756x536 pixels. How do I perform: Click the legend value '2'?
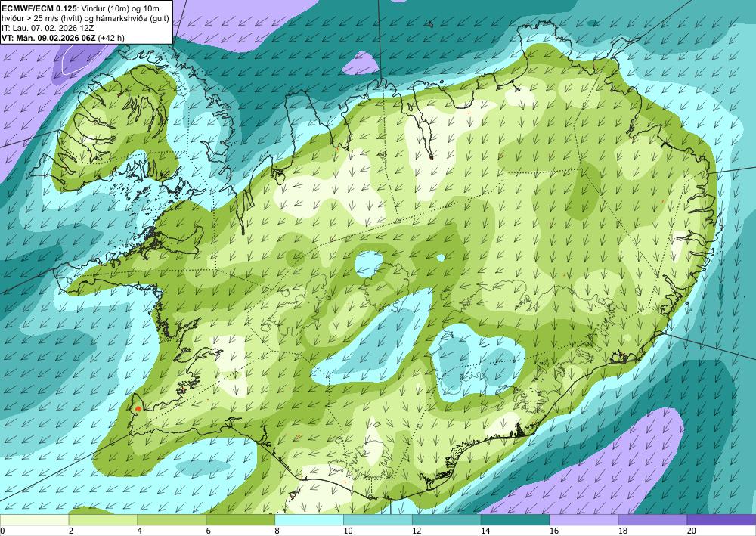click(x=71, y=531)
